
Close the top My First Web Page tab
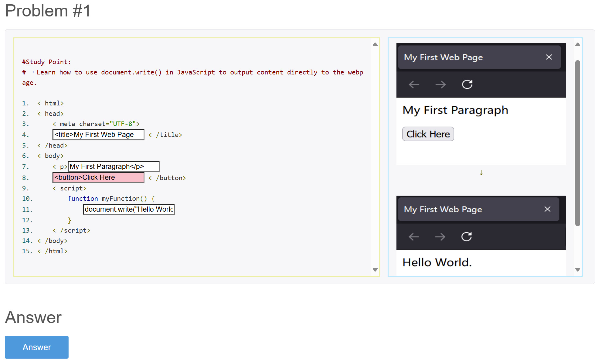click(x=549, y=57)
